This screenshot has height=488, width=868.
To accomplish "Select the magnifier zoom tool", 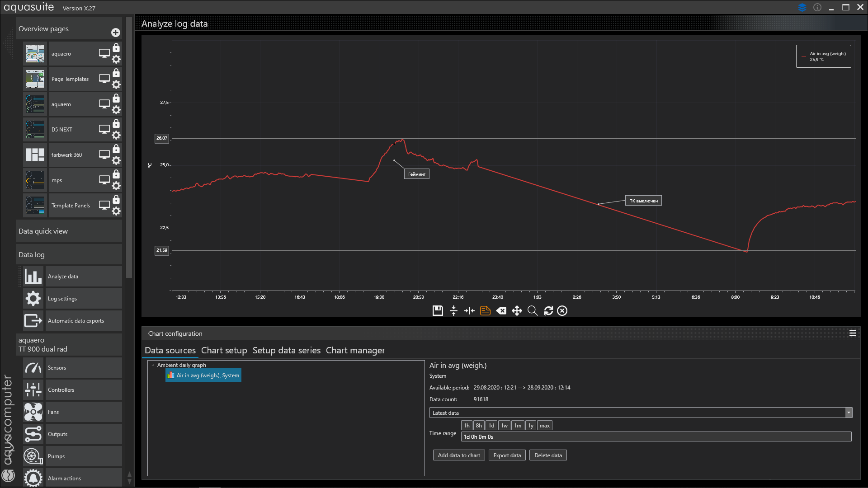I will [x=533, y=311].
